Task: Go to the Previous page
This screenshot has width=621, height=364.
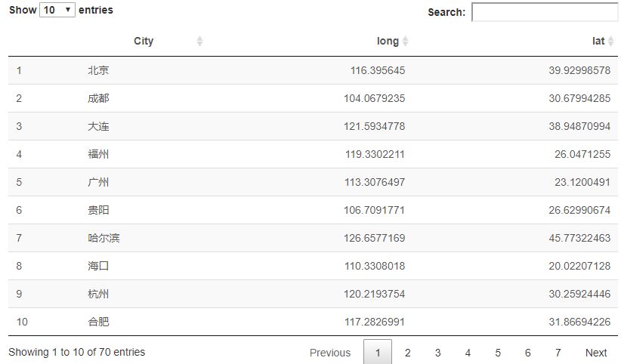Action: point(330,353)
